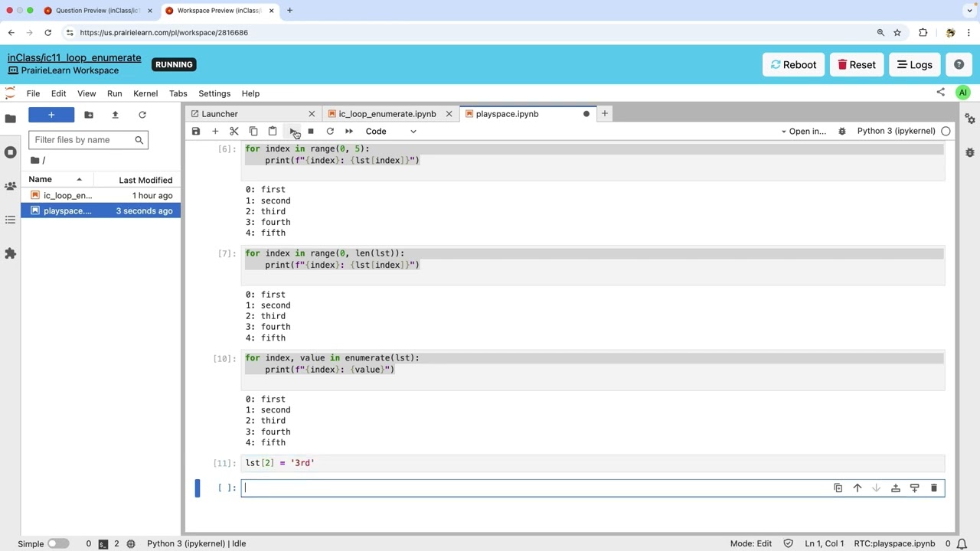Open the File menu

pyautogui.click(x=33, y=93)
